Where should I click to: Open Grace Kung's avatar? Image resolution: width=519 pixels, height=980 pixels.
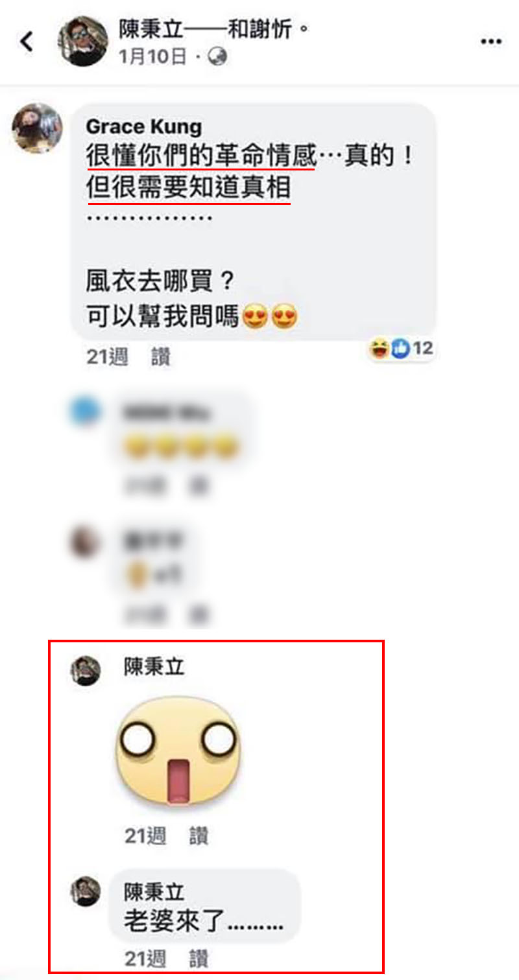click(x=37, y=128)
